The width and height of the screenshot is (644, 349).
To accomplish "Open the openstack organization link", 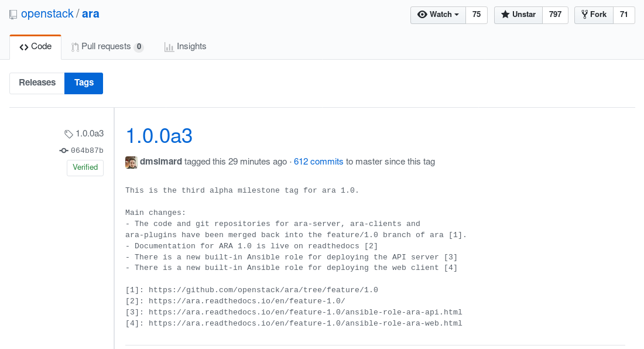I will [47, 14].
